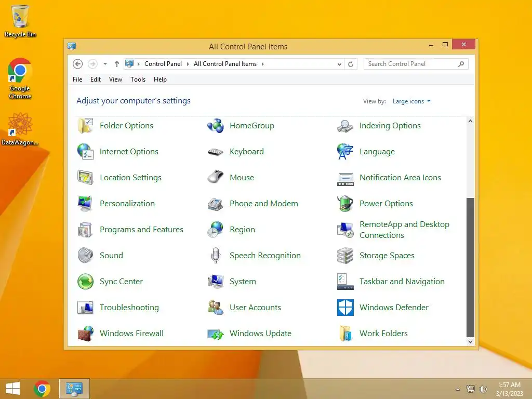Click the scrollbar up arrow

[470, 121]
